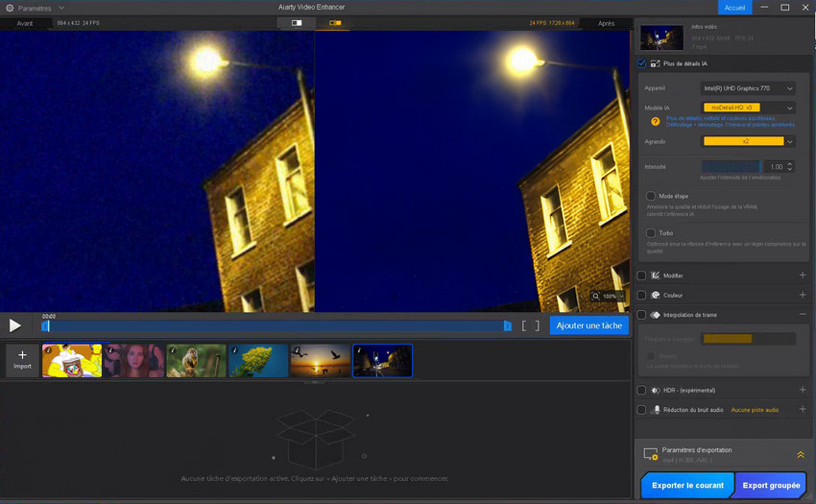Collapse Interpolation de trame section
Viewport: 816px width, 504px height.
coord(803,315)
